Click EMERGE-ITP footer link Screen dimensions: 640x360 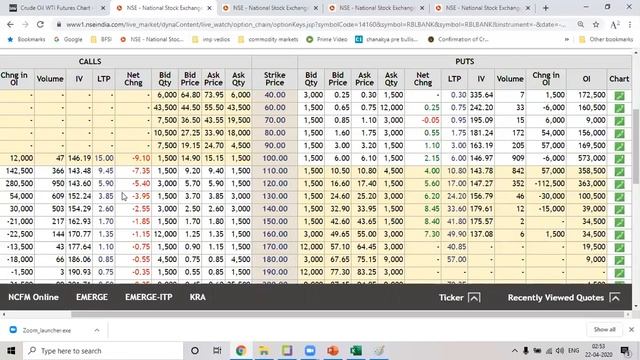click(x=149, y=297)
